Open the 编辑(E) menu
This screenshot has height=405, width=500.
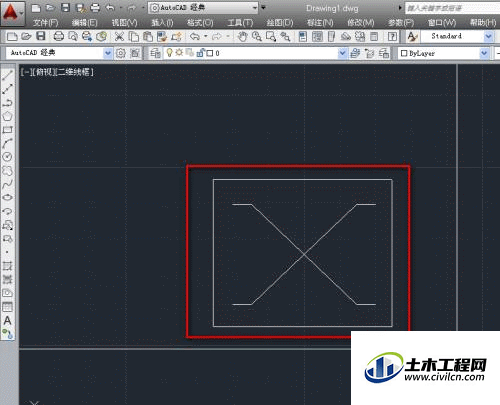(85, 23)
